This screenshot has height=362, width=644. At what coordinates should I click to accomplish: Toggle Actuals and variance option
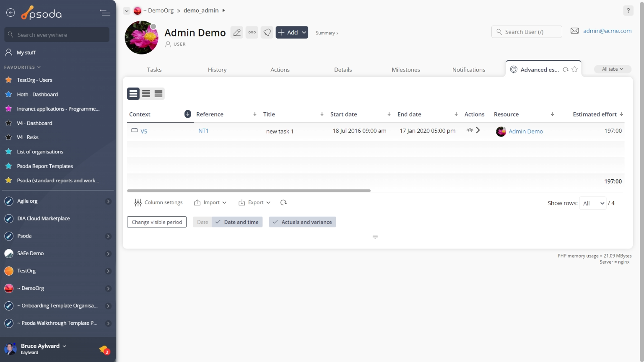point(303,222)
